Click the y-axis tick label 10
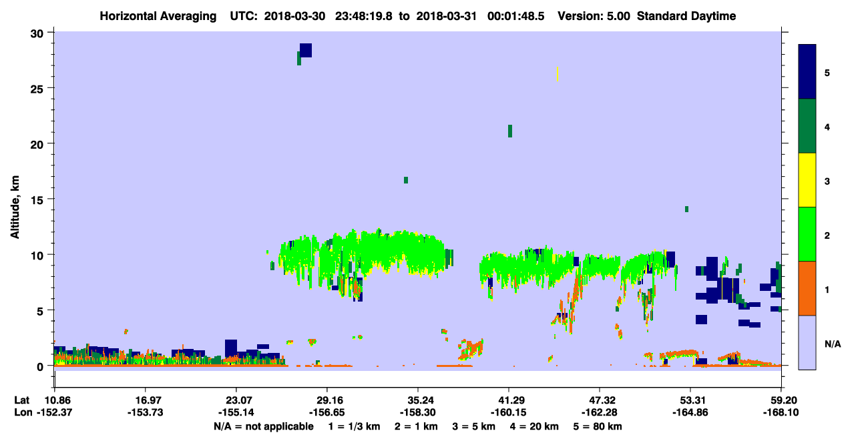Viewport: 868px width, 445px height. coord(39,255)
